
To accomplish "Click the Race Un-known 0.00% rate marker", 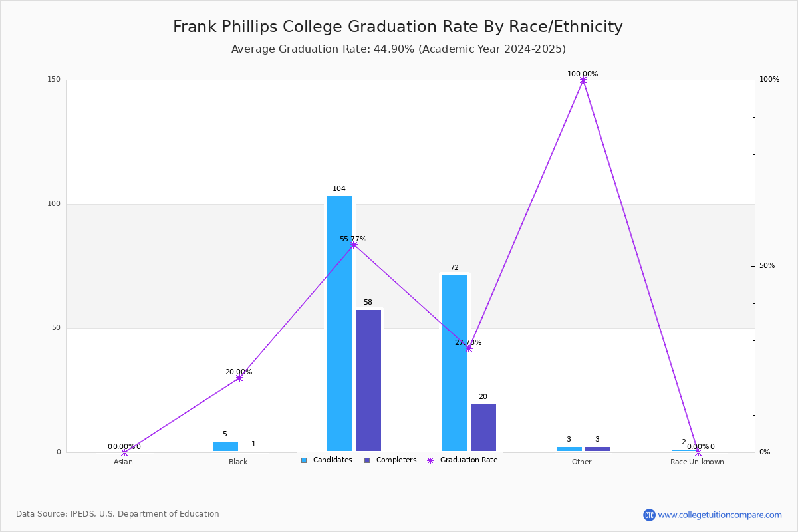I will (x=698, y=452).
